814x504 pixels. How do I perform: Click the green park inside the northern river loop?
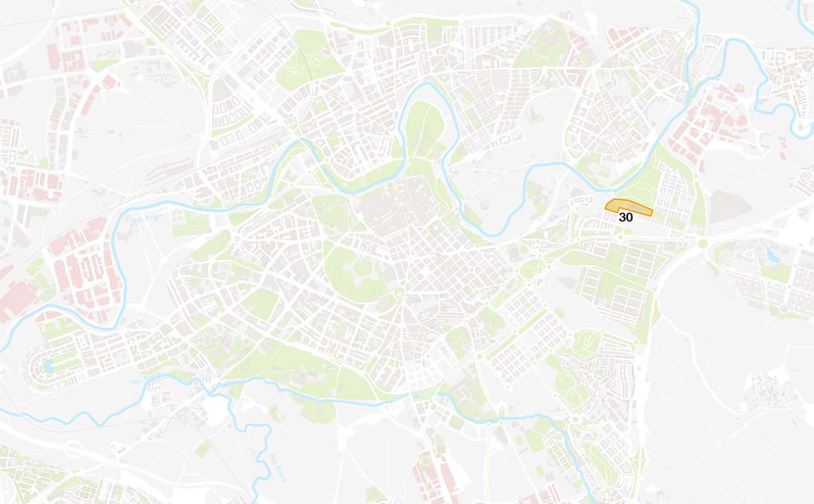424,128
